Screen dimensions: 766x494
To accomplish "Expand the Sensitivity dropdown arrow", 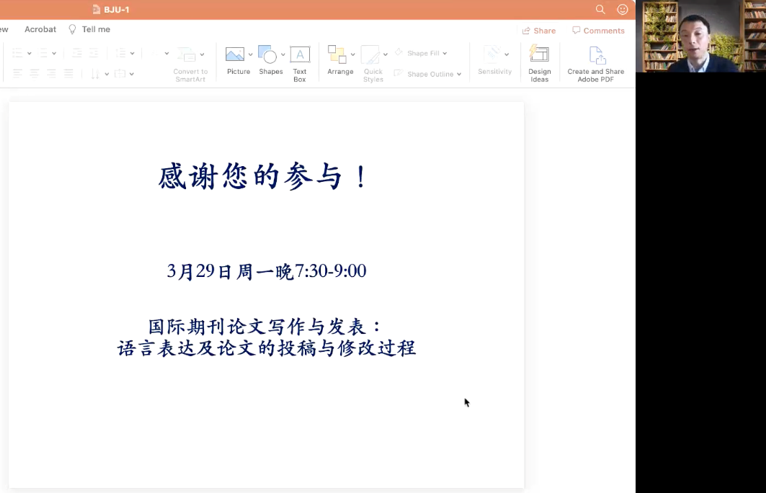I will pos(507,54).
